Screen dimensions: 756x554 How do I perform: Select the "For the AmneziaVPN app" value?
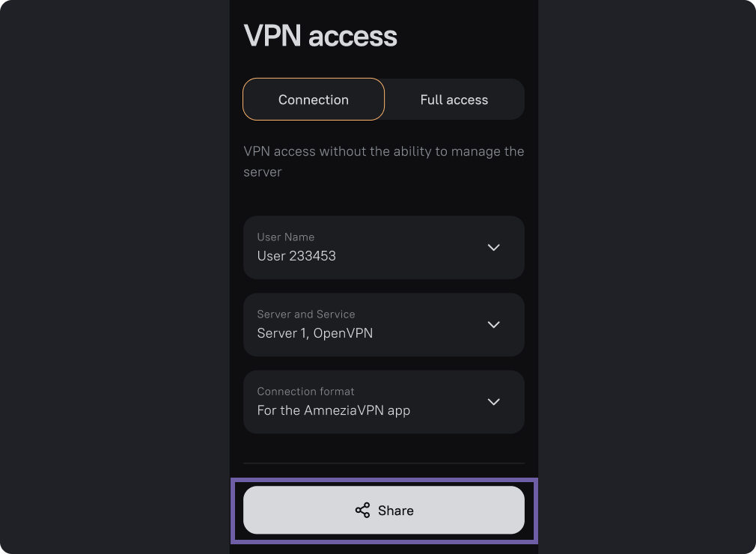(333, 410)
